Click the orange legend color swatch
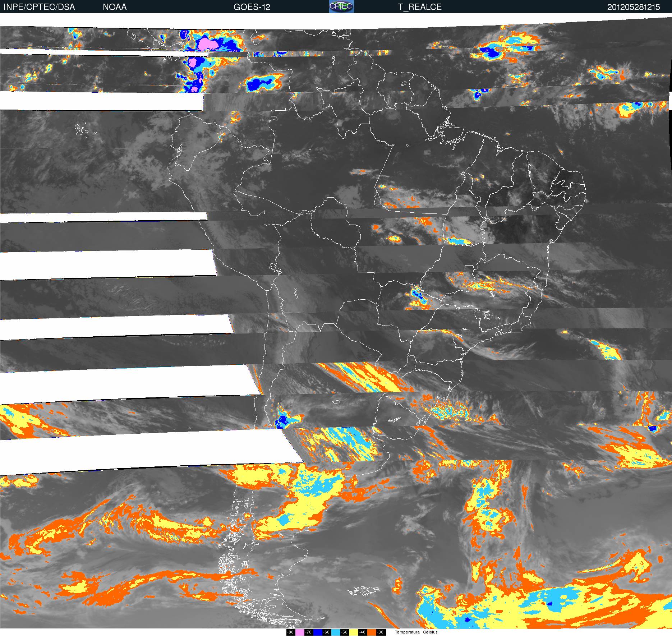The width and height of the screenshot is (672, 636). (372, 632)
